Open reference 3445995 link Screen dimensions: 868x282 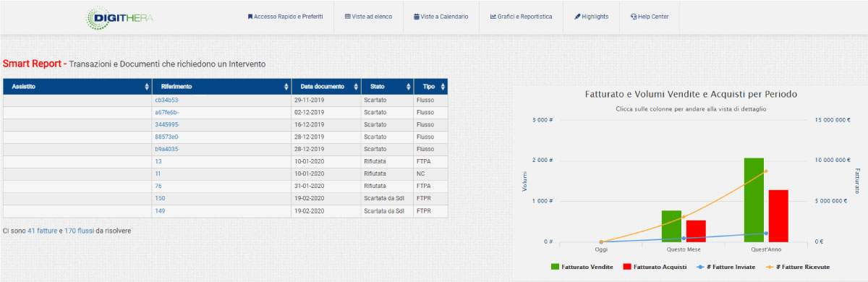[167, 124]
